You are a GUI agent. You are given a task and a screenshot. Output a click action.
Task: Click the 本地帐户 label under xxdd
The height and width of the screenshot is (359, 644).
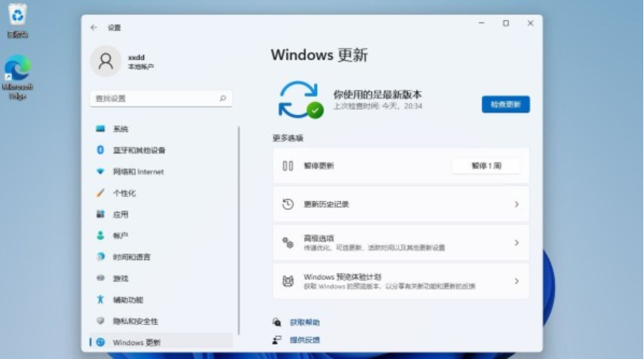click(141, 67)
